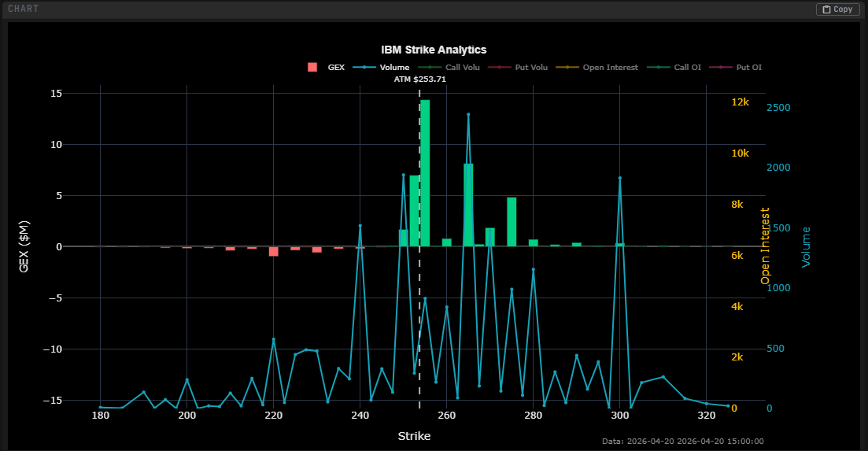Click the x-axis tick label 320
Screen dimensions: 868x451
[707, 416]
